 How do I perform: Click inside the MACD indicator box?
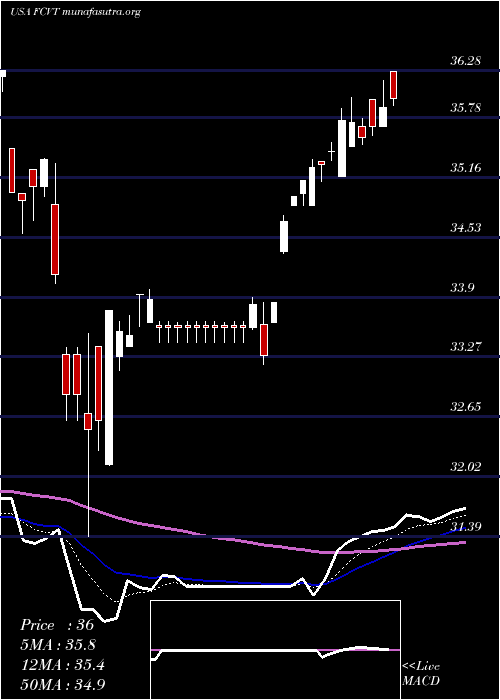click(275, 650)
